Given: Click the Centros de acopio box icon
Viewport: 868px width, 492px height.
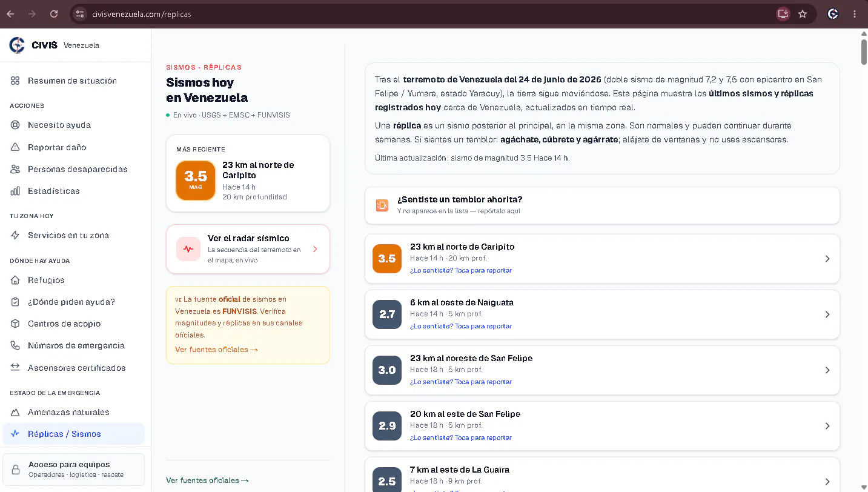Looking at the screenshot, I should click(x=15, y=324).
